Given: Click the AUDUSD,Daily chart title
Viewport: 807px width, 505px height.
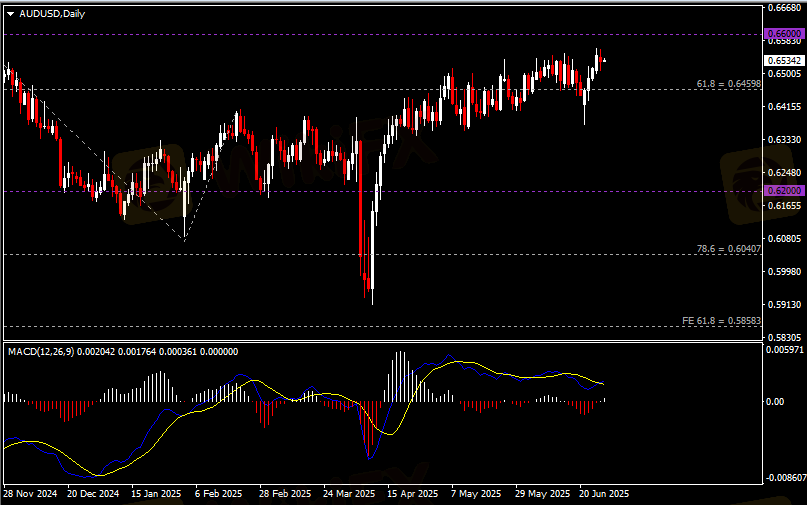Looking at the screenshot, I should tap(52, 13).
